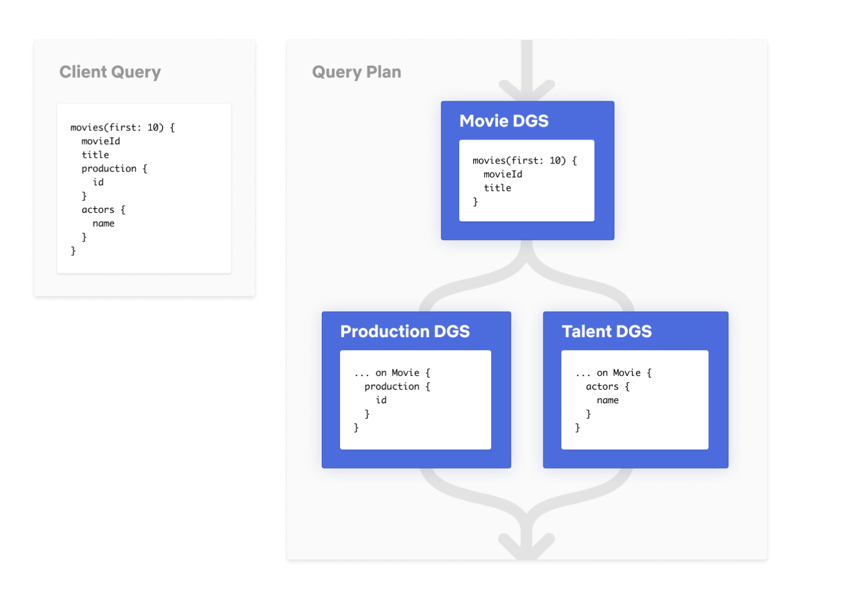Viewport: 868px width, 595px height.
Task: Click the Movie DGS title
Action: click(x=504, y=121)
